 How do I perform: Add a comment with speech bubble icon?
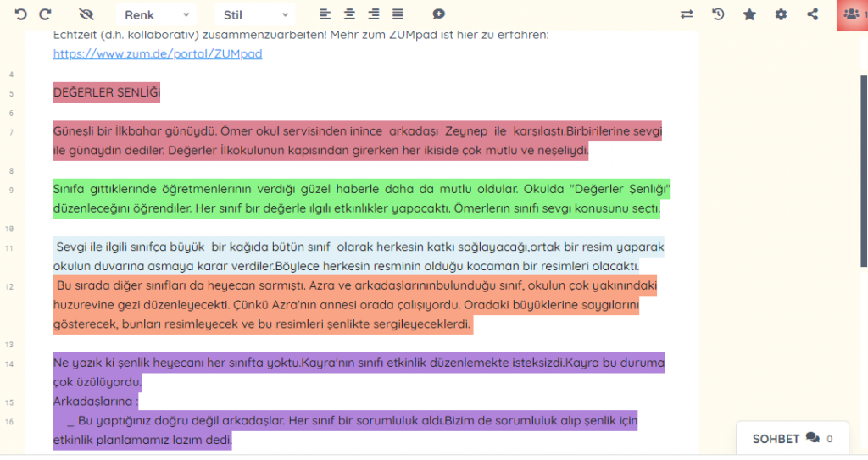438,14
